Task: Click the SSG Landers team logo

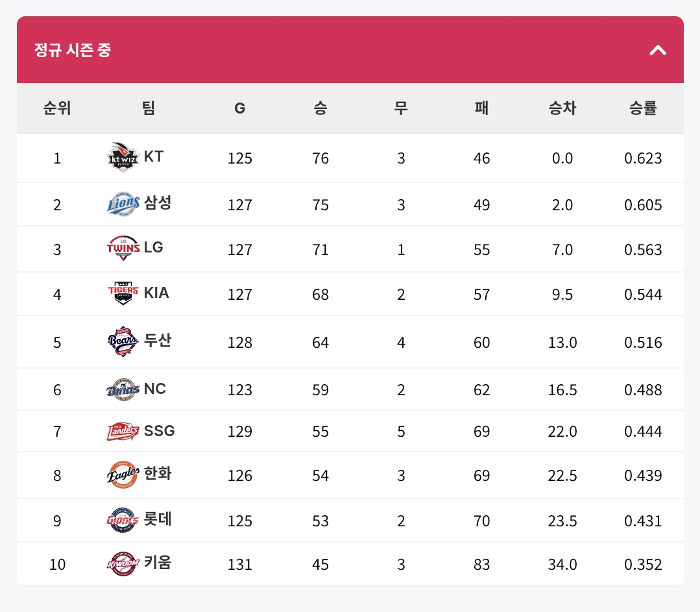Action: (x=123, y=431)
